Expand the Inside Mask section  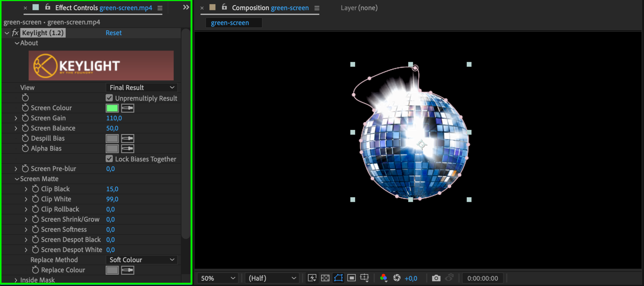pyautogui.click(x=16, y=280)
